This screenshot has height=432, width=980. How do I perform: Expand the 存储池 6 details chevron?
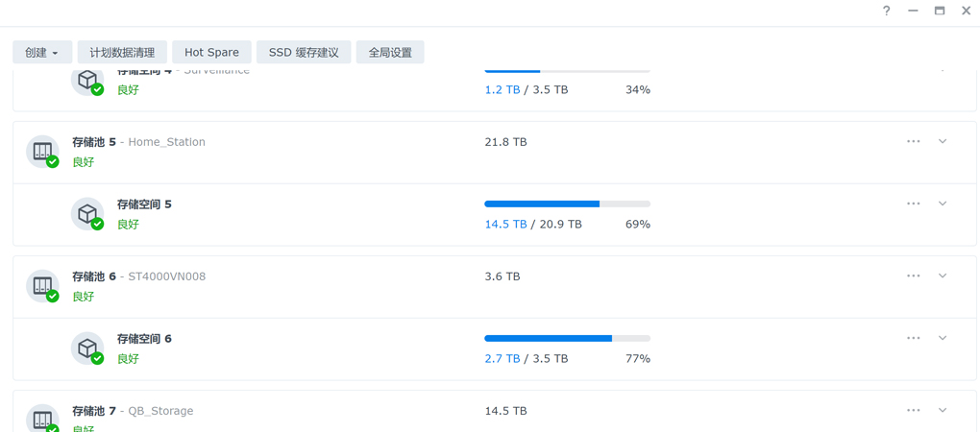943,276
